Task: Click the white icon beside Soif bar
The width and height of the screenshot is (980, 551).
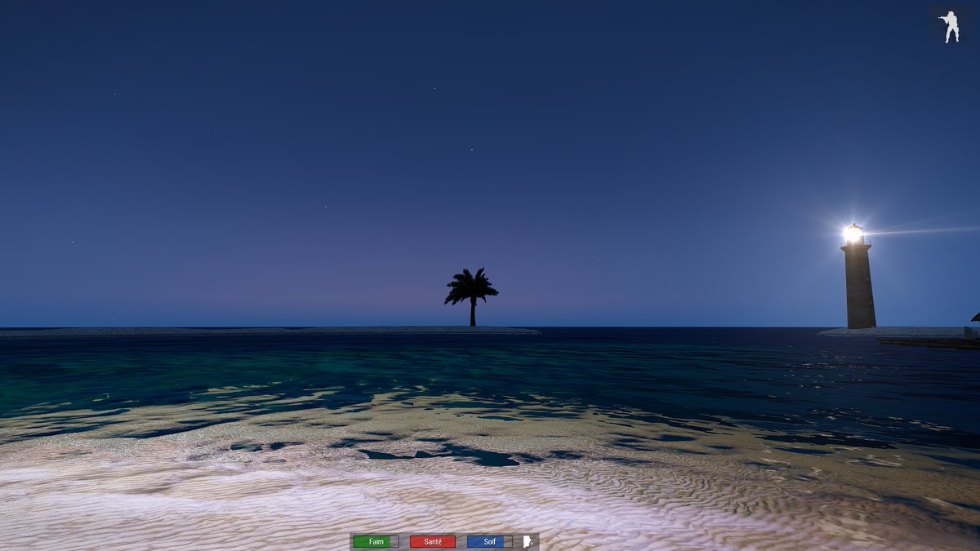Action: [528, 542]
